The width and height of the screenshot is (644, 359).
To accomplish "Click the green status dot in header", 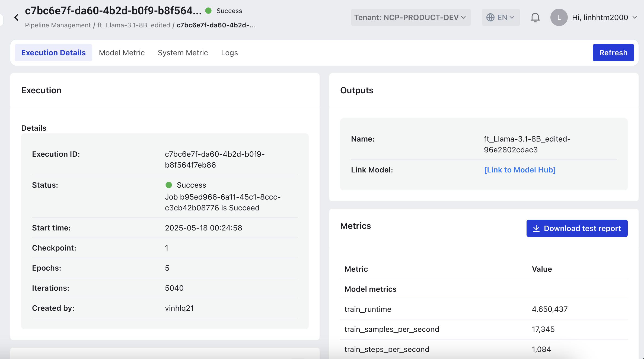I will 208,11.
